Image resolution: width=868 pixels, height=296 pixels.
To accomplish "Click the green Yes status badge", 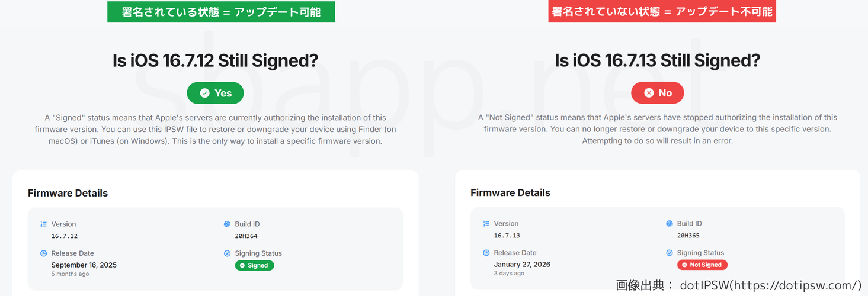I will click(x=215, y=93).
